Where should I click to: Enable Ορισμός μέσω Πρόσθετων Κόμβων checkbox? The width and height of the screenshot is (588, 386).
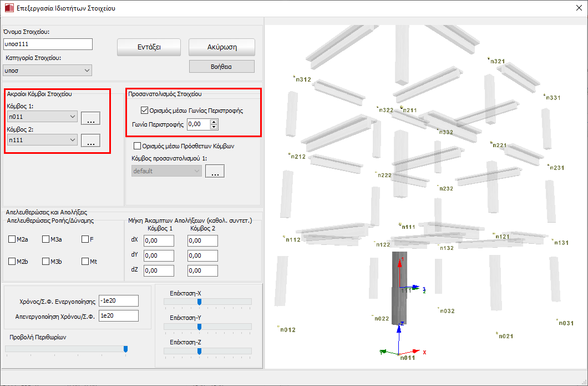[x=138, y=147]
